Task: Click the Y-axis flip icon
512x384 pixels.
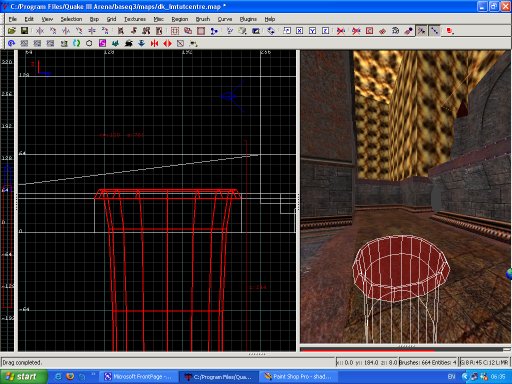Action: tap(66, 31)
